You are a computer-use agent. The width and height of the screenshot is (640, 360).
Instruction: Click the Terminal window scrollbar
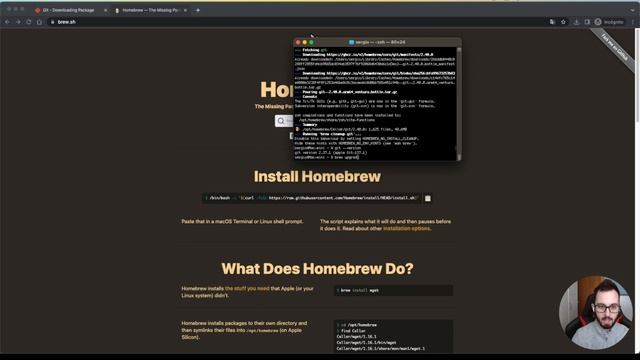pos(459,103)
